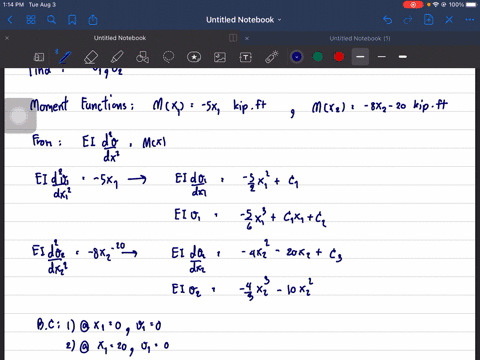This screenshot has height=360, width=480.
Task: Select the thick stroke thickness
Action: [x=403, y=57]
